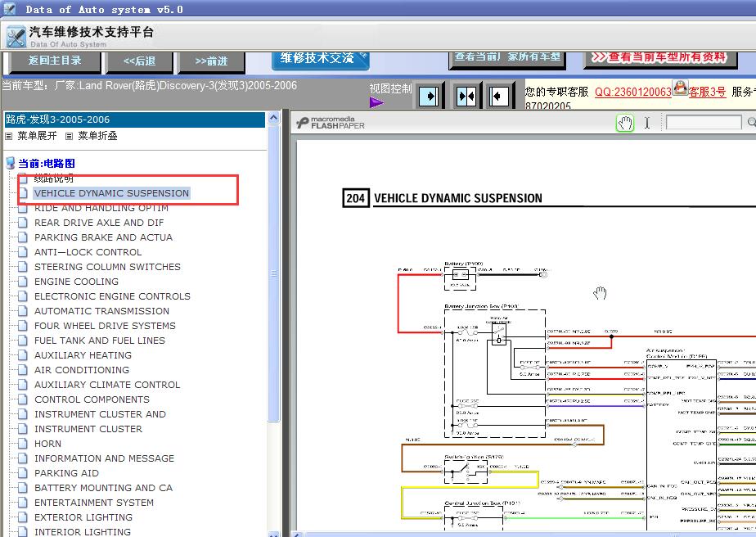The width and height of the screenshot is (756, 537).
Task: Open EXTERIOR LIGHTING item
Action: pos(83,517)
